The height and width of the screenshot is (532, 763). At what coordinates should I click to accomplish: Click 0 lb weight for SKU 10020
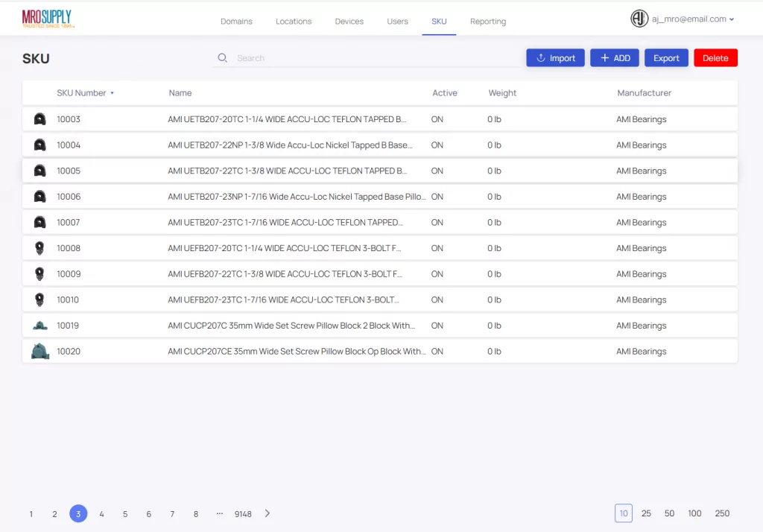coord(495,352)
